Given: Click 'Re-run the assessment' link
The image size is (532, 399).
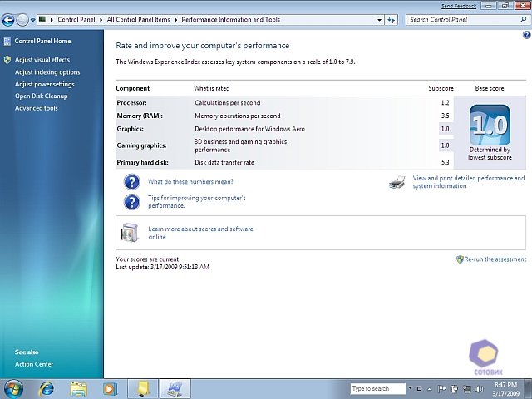Looking at the screenshot, I should [495, 259].
